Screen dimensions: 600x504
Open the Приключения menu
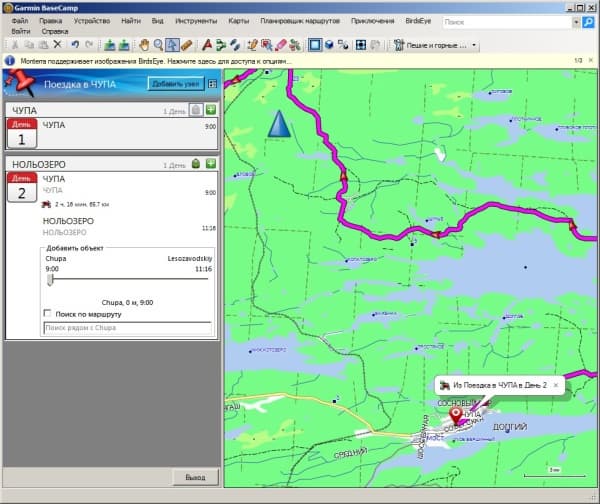(373, 21)
